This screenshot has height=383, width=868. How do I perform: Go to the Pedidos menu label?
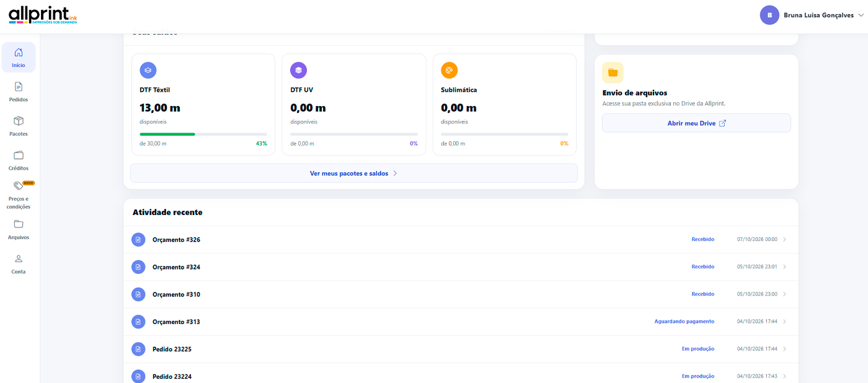(x=19, y=100)
